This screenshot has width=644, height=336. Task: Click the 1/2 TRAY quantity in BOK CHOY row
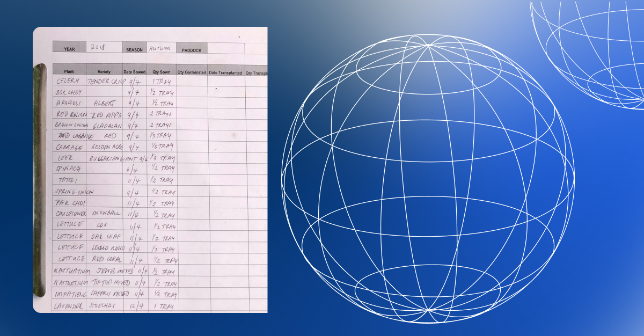click(163, 92)
